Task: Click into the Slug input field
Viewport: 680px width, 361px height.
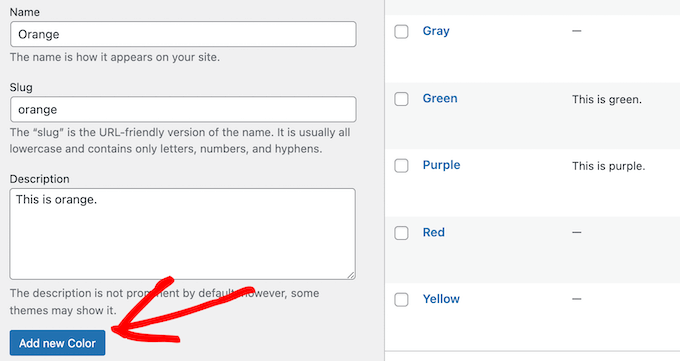Action: (x=183, y=109)
